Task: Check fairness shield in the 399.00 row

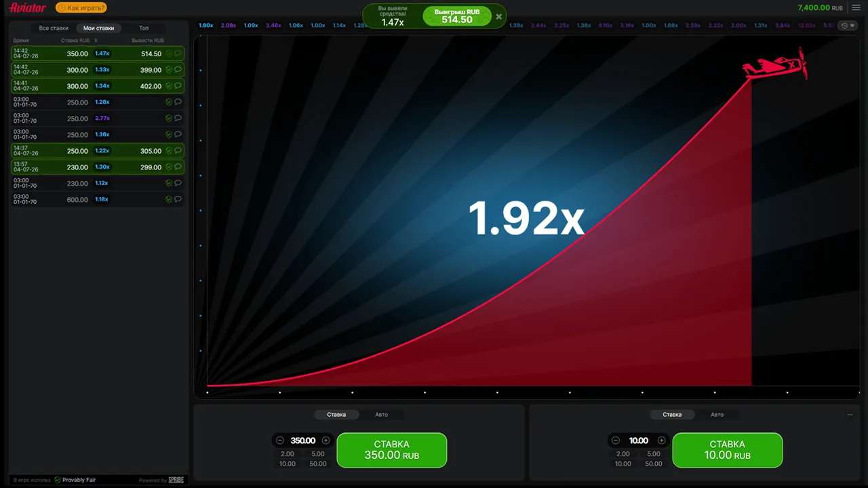Action: point(169,70)
